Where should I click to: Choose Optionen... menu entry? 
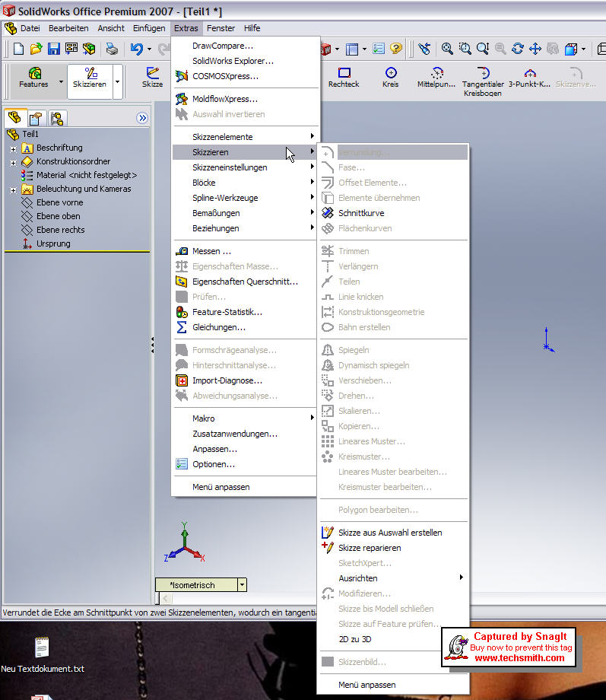245,464
